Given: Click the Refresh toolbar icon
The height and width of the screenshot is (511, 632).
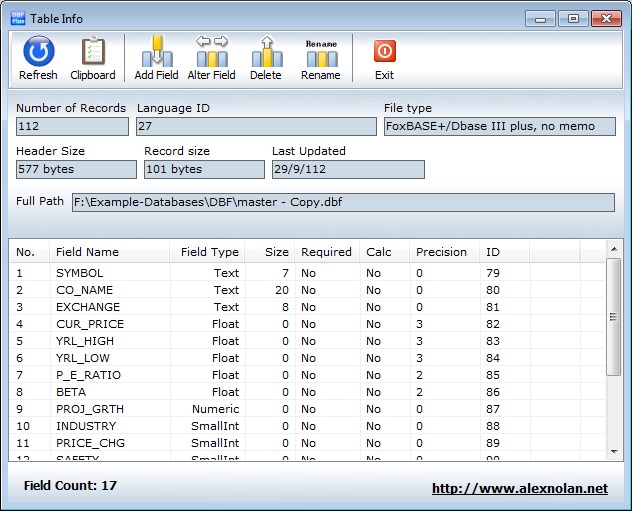Looking at the screenshot, I should (x=38, y=58).
